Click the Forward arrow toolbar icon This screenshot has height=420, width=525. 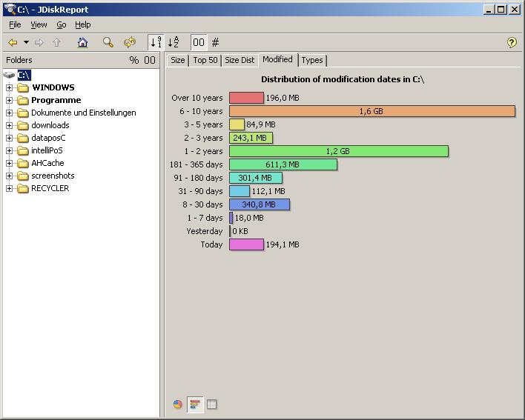click(x=39, y=42)
